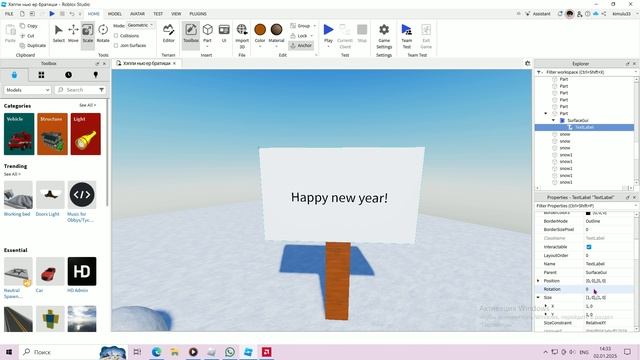Open the UI insert tool
Screen dimensions: 640x360
click(x=224, y=33)
